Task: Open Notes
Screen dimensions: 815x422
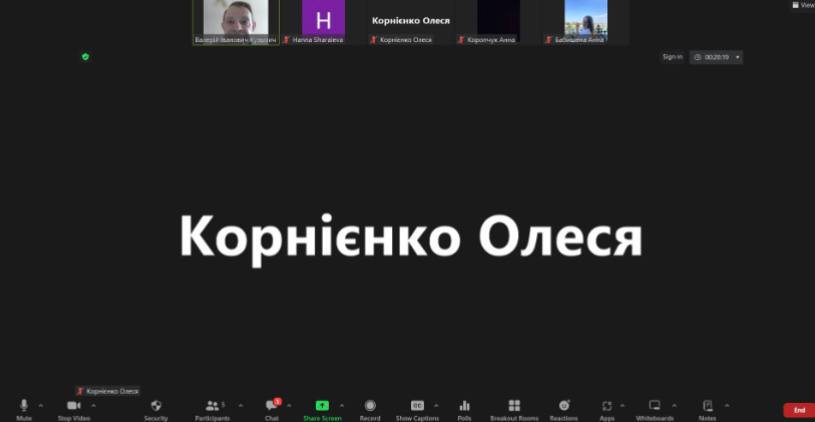Action: 707,410
